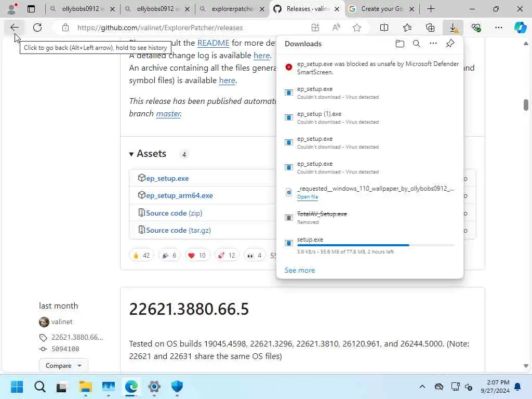Close the explorerpatcher search tab
This screenshot has height=399, width=532.
coord(262,9)
